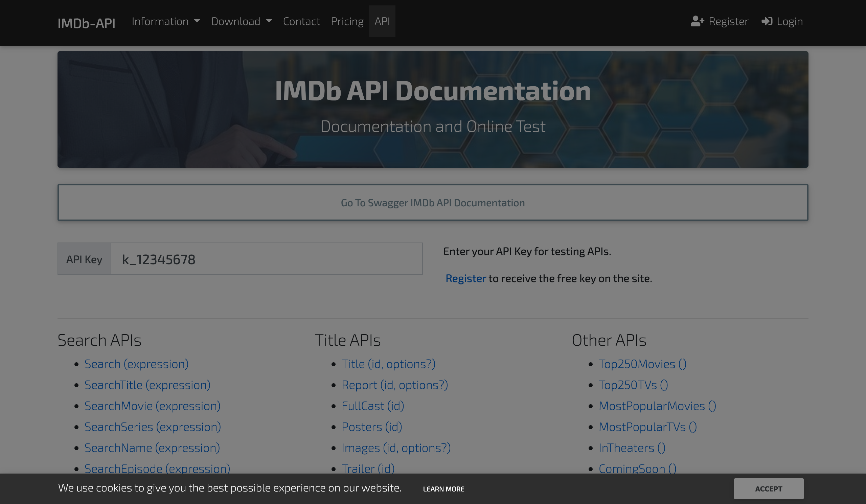Open the IMDb-API home brand link
The height and width of the screenshot is (504, 866).
(86, 23)
